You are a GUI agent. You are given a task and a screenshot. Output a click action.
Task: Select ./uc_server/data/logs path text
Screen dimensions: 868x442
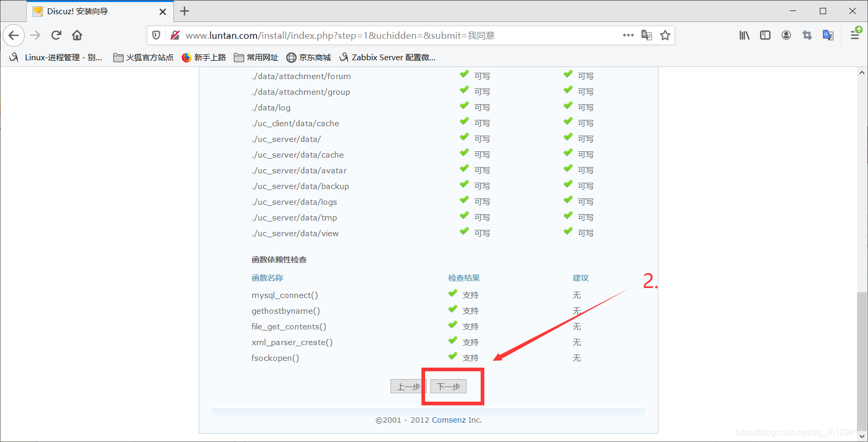tap(294, 202)
